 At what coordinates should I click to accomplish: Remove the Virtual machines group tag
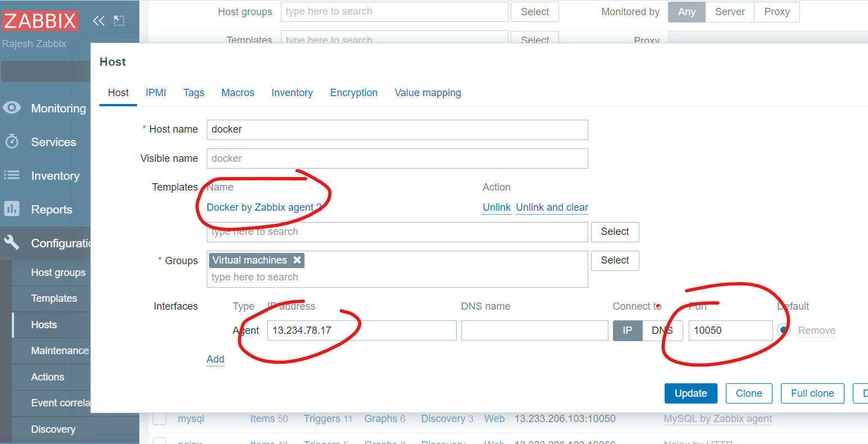pos(297,260)
